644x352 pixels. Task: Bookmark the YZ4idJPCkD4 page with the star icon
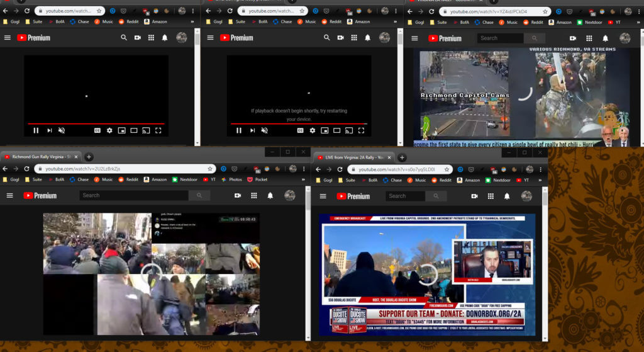(x=545, y=11)
